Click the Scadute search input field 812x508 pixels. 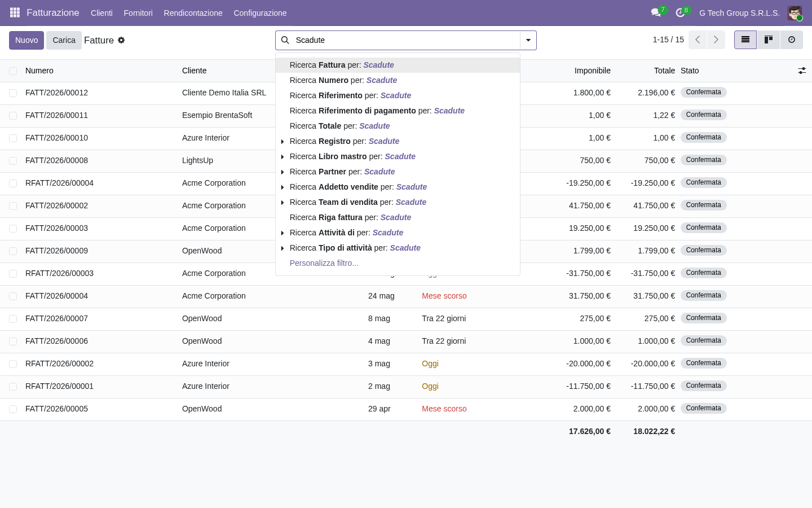(406, 40)
